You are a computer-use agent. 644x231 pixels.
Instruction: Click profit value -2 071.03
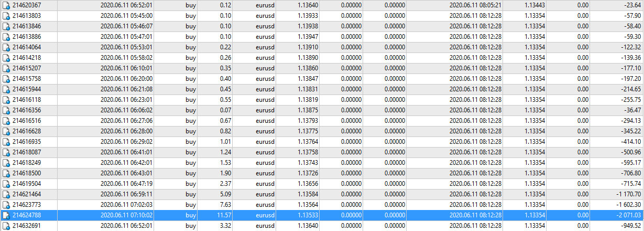(629, 215)
